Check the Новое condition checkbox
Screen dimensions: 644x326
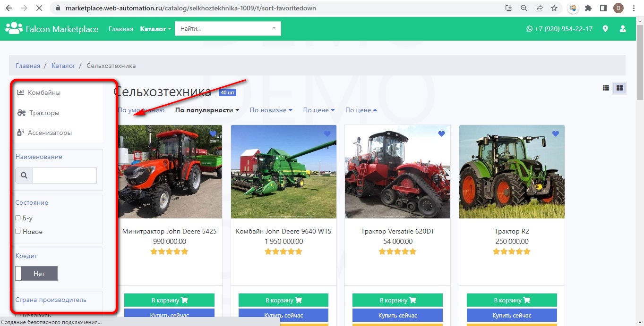(x=18, y=232)
